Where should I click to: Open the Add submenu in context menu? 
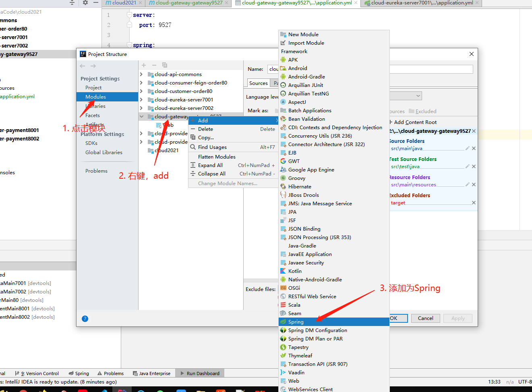coord(234,121)
